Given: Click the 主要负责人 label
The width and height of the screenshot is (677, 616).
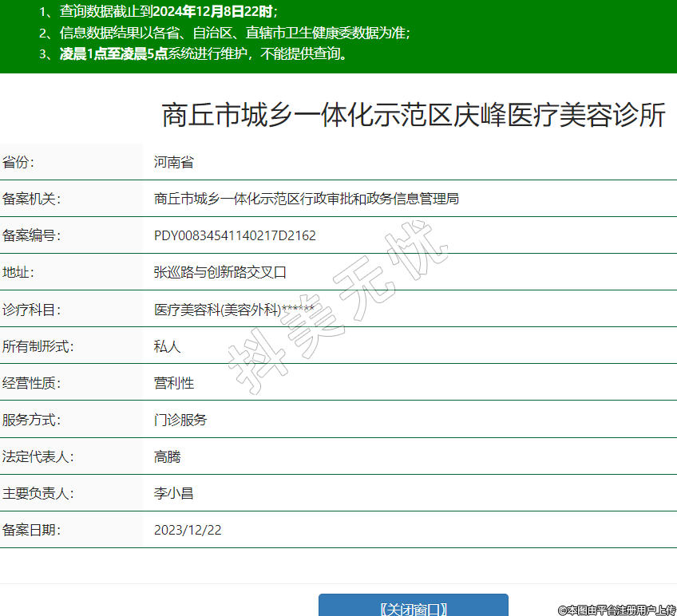Looking at the screenshot, I should click(x=38, y=494).
